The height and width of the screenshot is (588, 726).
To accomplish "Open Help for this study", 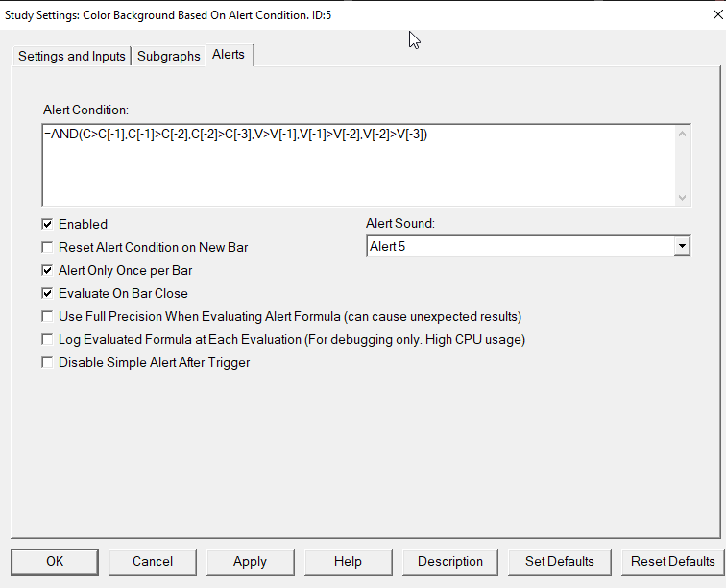I will (x=348, y=562).
